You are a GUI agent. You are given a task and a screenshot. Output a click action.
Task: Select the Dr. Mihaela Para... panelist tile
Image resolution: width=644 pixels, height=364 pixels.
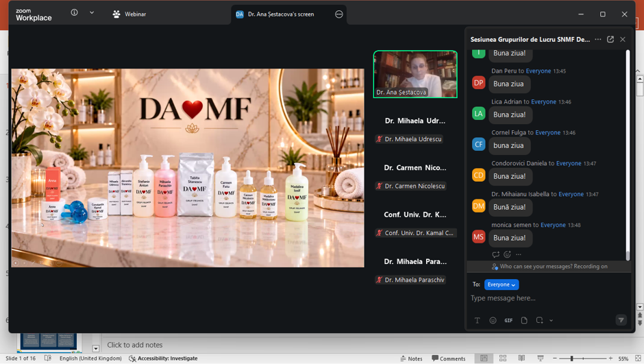tap(415, 261)
